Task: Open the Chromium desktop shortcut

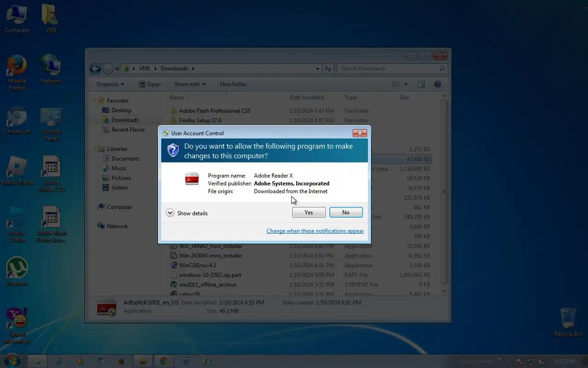Action: tap(17, 121)
